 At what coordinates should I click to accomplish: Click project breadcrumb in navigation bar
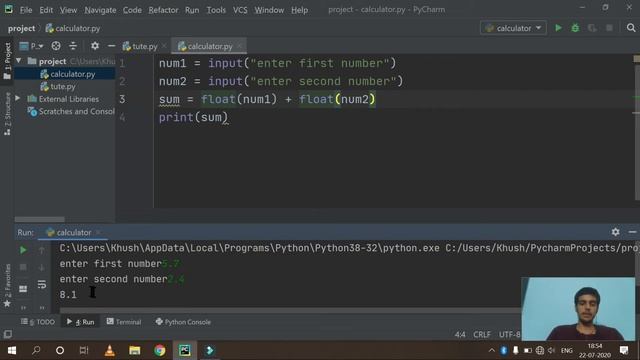[21, 28]
